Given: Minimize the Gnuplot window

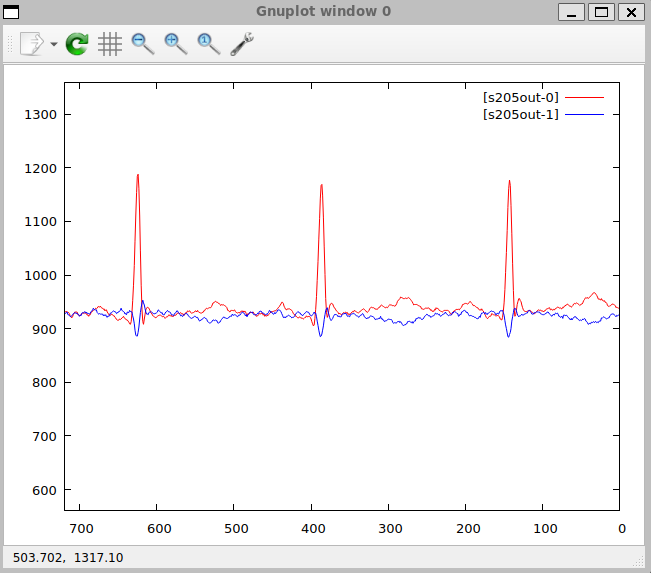Looking at the screenshot, I should pos(571,12).
